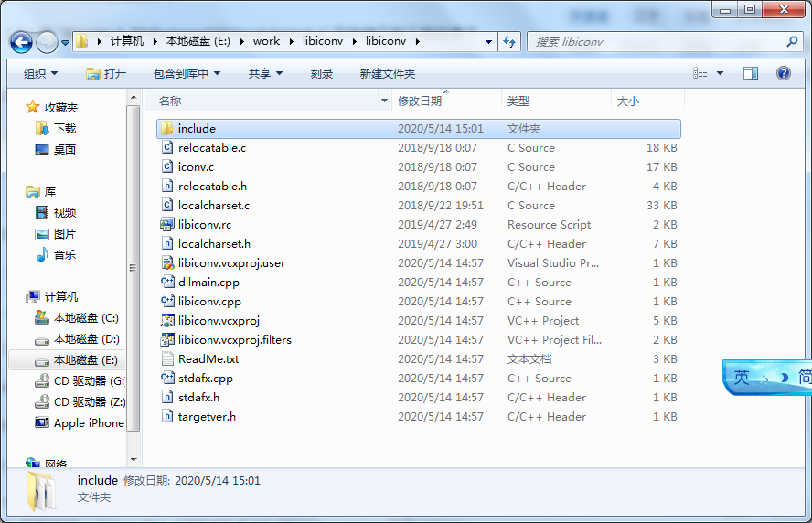The height and width of the screenshot is (523, 812).
Task: Click 英 on the input method bar
Action: pos(741,377)
